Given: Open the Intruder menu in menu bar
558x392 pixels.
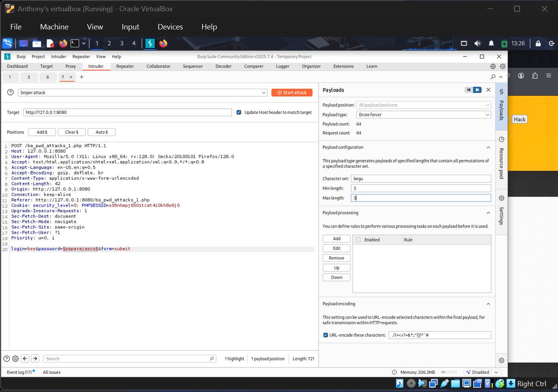Looking at the screenshot, I should (x=59, y=57).
